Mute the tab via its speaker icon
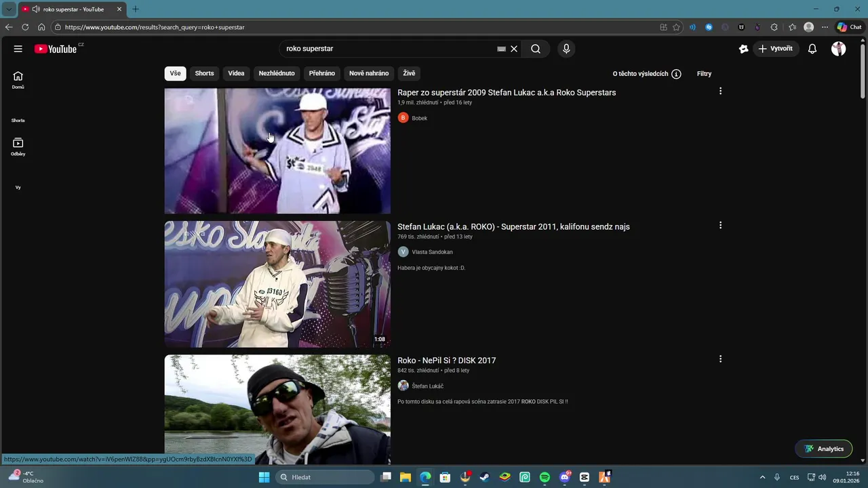 (x=35, y=9)
